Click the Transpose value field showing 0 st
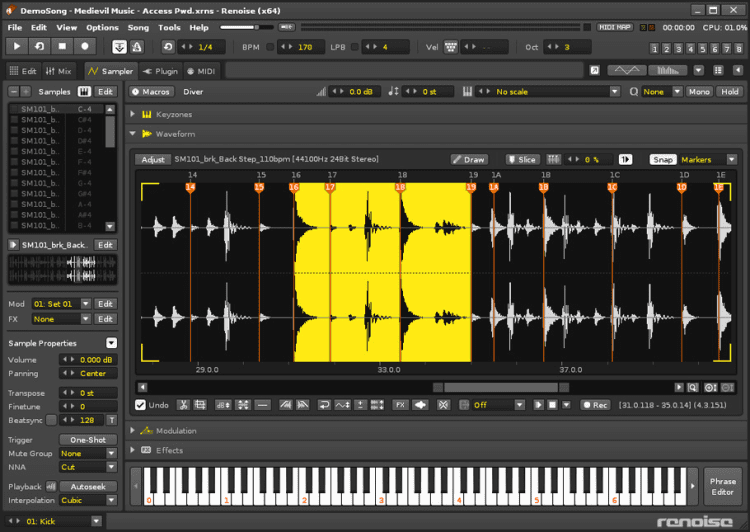This screenshot has height=532, width=750. click(88, 393)
